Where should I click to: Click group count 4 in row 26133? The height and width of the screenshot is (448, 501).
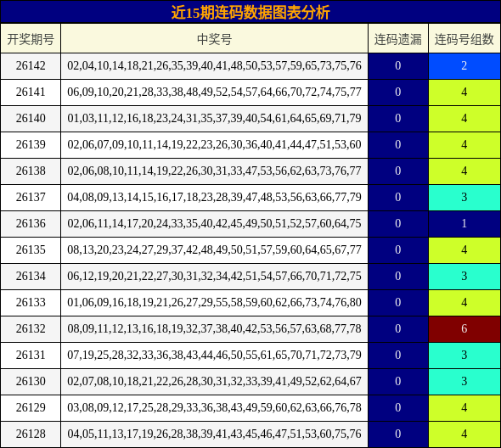click(464, 302)
